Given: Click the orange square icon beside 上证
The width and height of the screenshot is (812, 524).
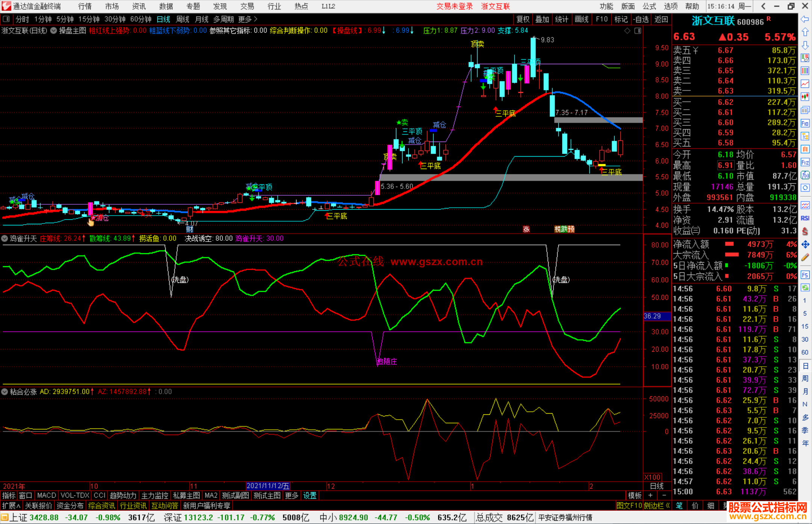Looking at the screenshot, I should pyautogui.click(x=5, y=518).
